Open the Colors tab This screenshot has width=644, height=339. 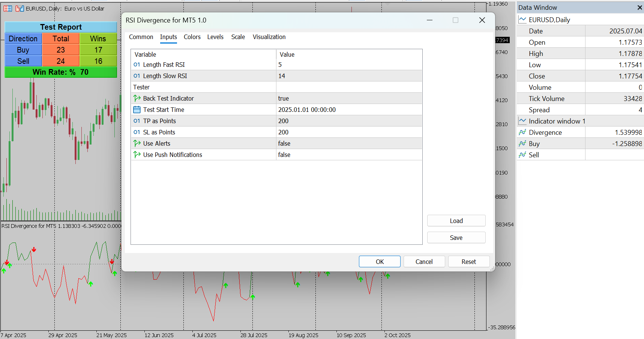192,37
